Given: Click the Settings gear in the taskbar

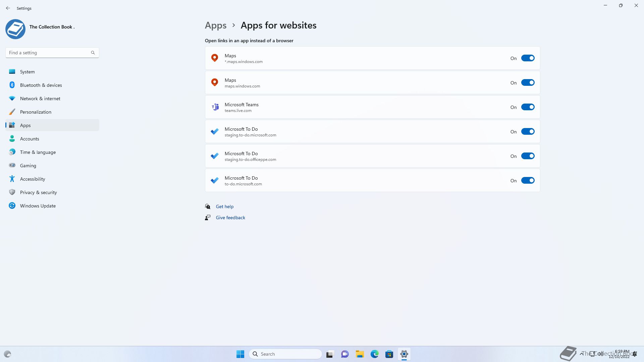Looking at the screenshot, I should tap(404, 354).
